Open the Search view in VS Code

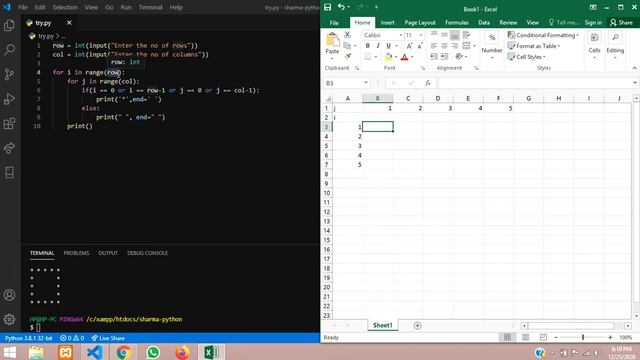tap(9, 50)
